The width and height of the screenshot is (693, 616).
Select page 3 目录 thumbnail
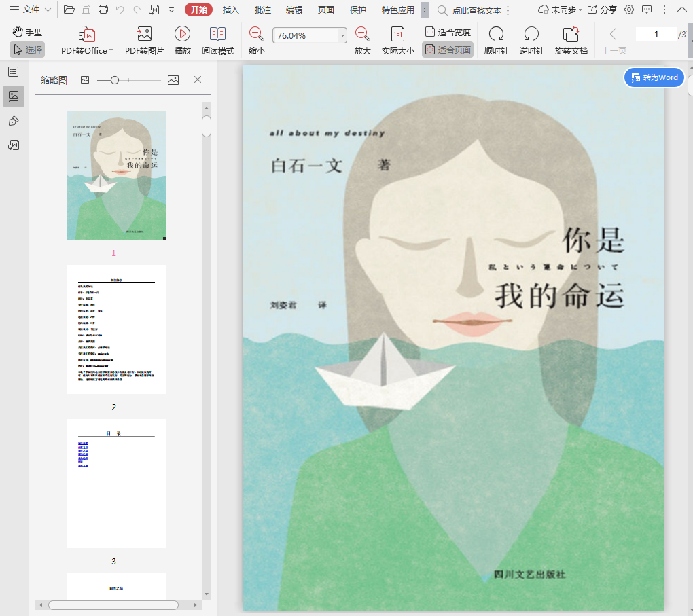click(116, 484)
